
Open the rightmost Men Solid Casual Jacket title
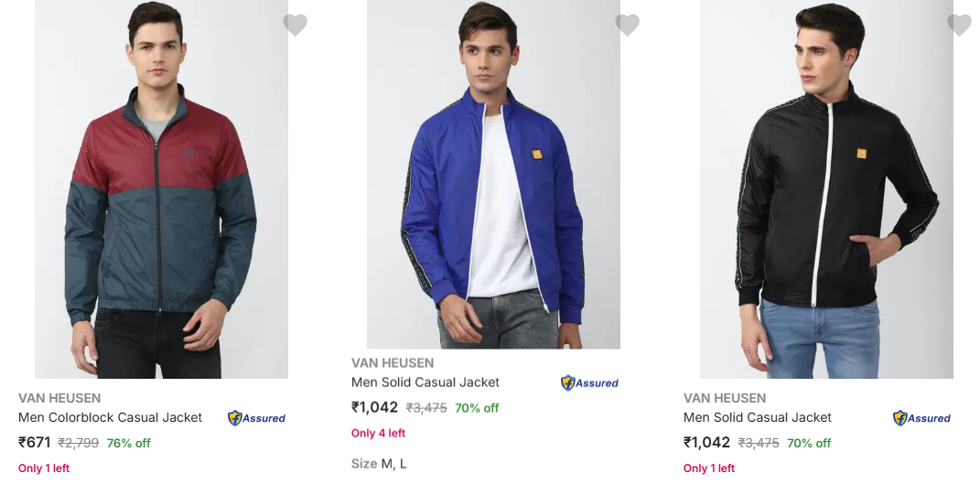click(758, 417)
